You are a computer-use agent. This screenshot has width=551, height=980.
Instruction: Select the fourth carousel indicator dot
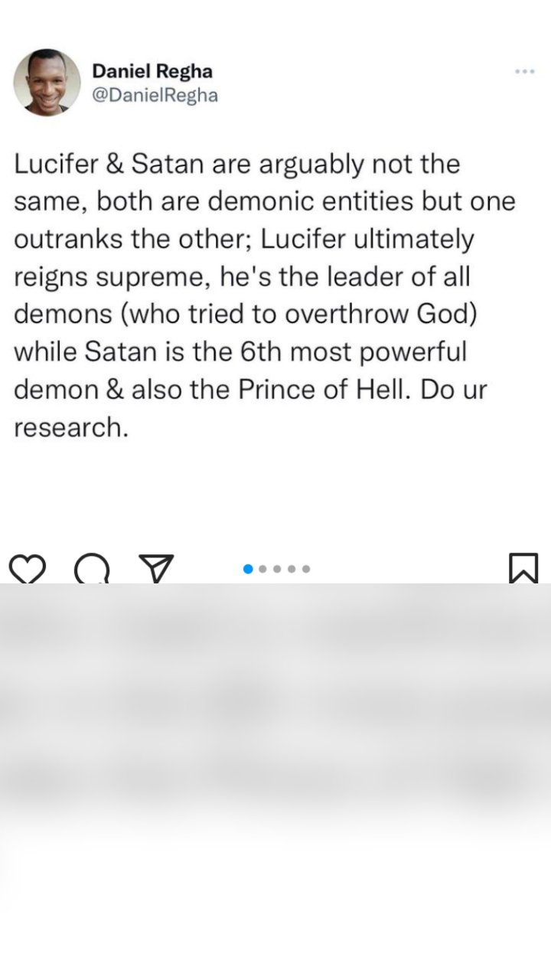[292, 569]
